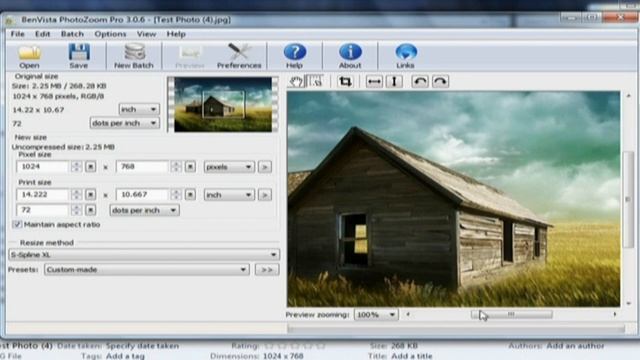The width and height of the screenshot is (640, 360).
Task: Open the File menu
Action: coord(18,34)
